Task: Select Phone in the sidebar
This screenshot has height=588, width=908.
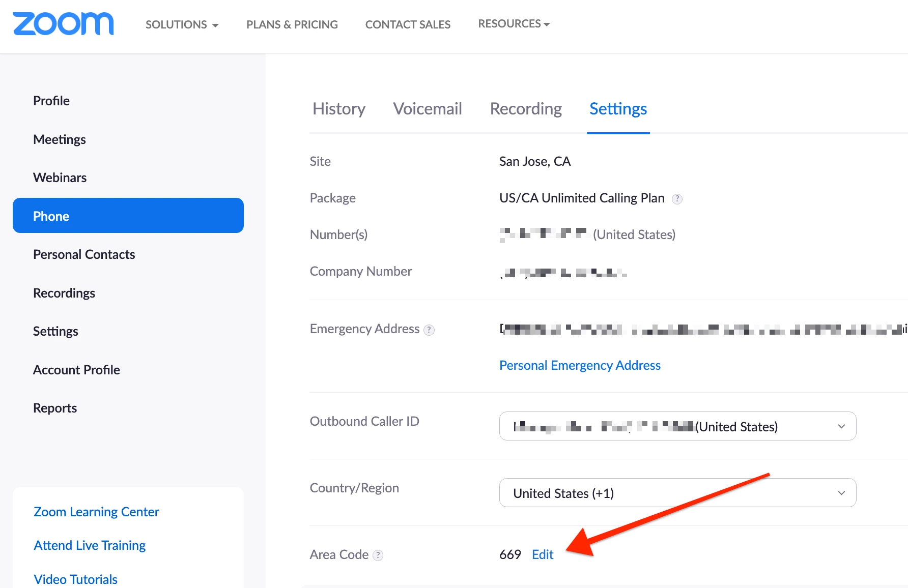Action: pyautogui.click(x=128, y=216)
